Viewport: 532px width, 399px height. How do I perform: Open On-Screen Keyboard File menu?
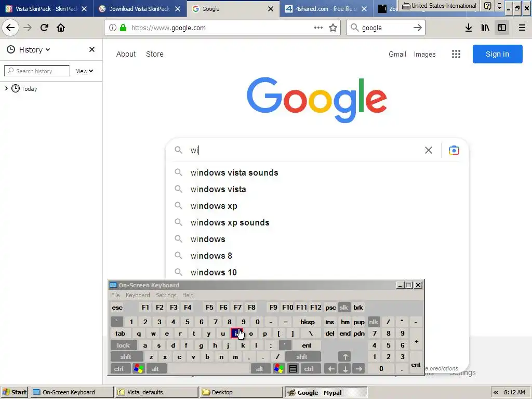coord(115,295)
